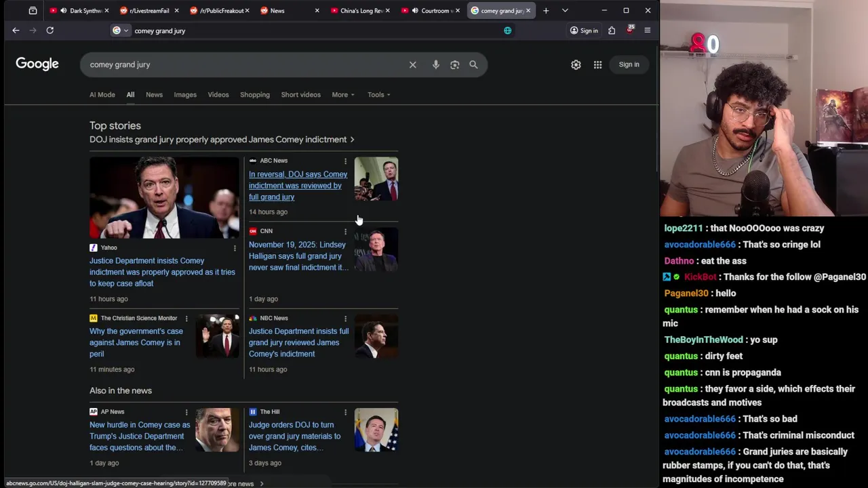Open Yahoo Justice Department insists article
868x488 pixels.
coord(162,272)
